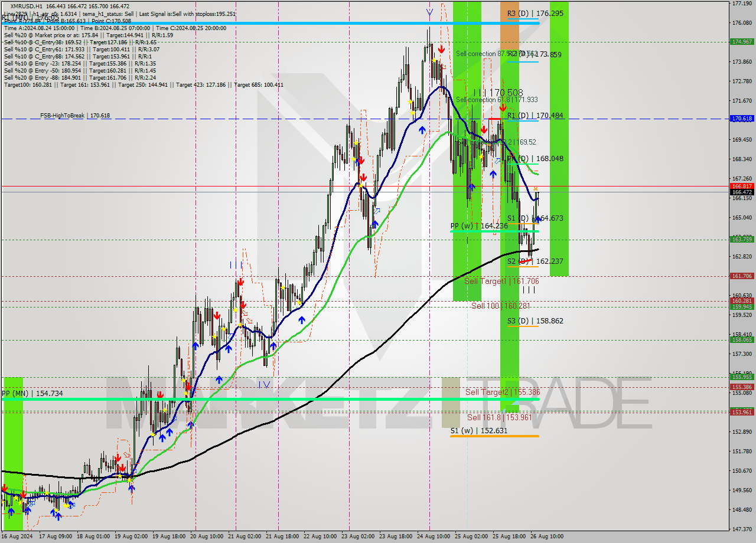Image resolution: width=756 pixels, height=543 pixels.
Task: Select the current price 166.472 axis tag
Action: 742,192
